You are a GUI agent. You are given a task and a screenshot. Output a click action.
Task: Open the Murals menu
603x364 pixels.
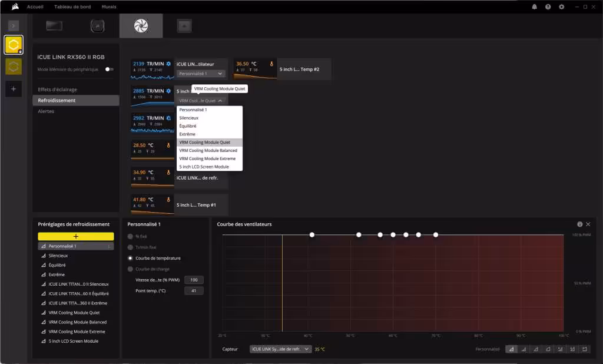click(109, 7)
